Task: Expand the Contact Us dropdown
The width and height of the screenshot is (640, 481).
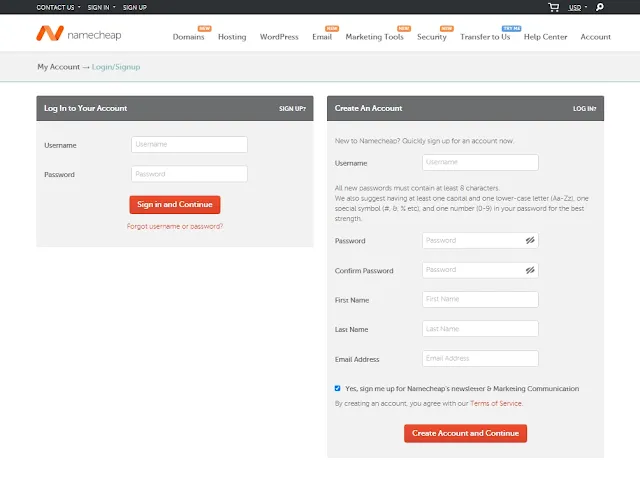Action: tap(58, 7)
